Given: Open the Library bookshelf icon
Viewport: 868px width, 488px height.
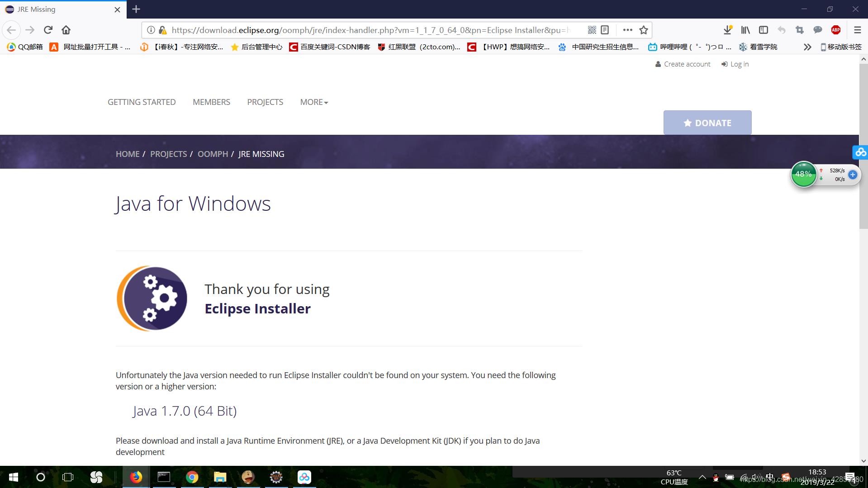Looking at the screenshot, I should coord(745,30).
